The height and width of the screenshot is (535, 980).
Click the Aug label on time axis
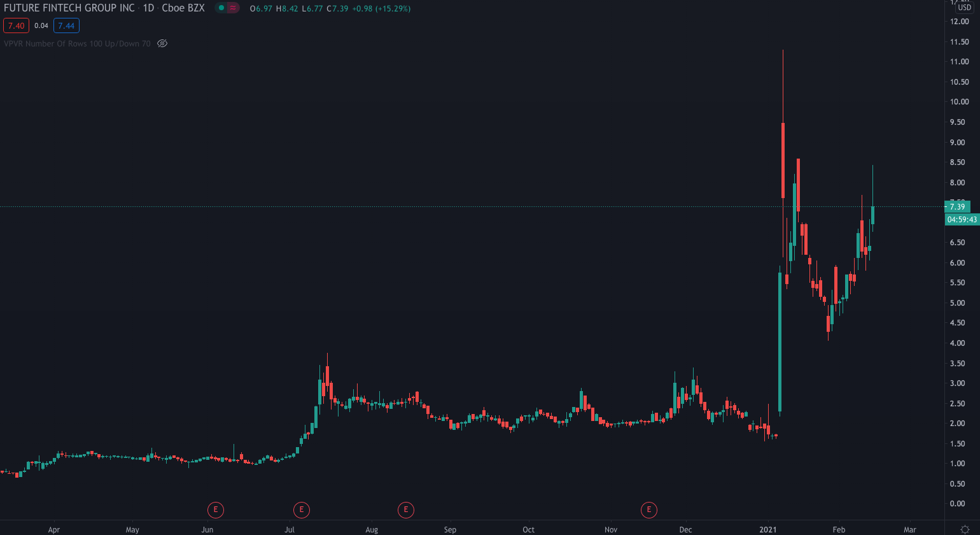(x=372, y=530)
